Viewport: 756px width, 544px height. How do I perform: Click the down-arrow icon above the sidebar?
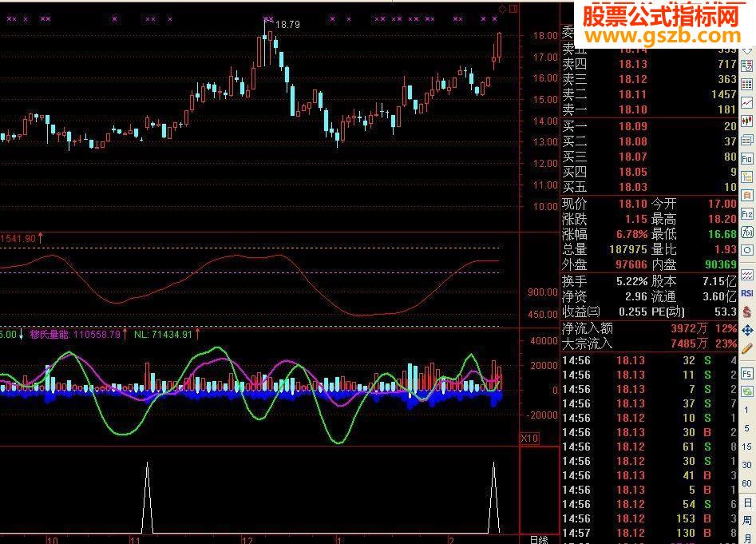747,50
